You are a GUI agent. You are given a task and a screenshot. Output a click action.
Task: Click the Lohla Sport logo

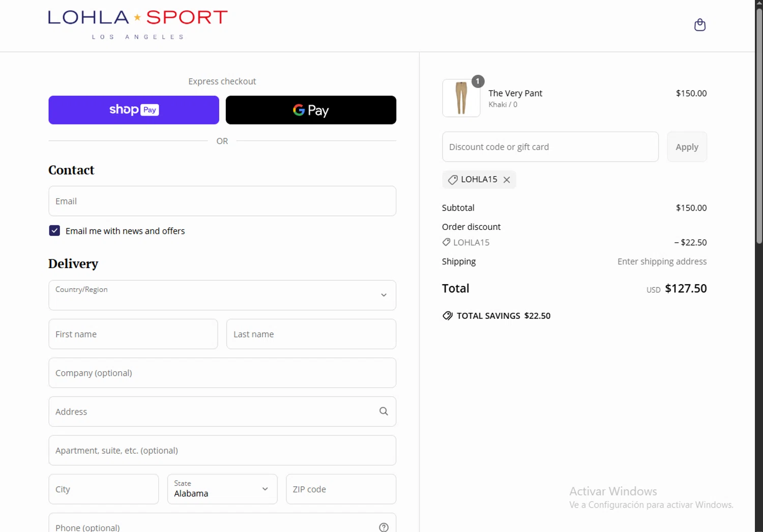click(x=138, y=24)
